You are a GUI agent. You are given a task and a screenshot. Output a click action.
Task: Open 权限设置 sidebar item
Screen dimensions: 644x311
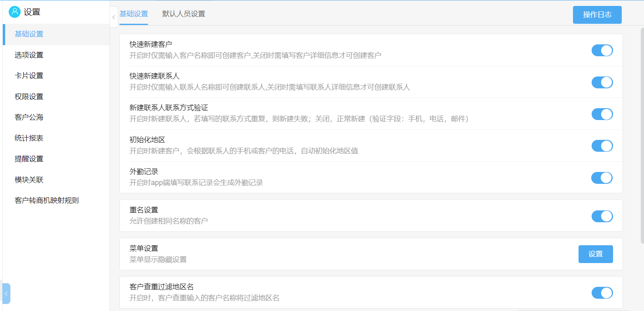pyautogui.click(x=29, y=97)
